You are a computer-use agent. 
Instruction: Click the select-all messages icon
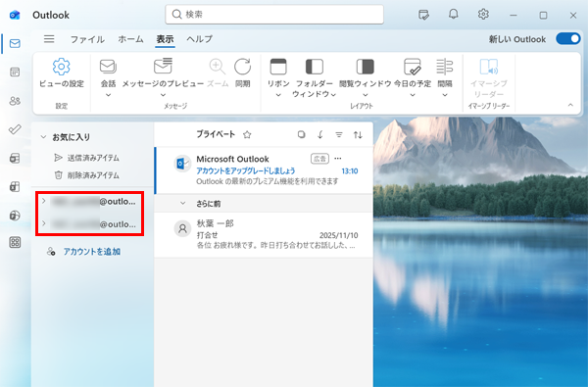tap(301, 134)
